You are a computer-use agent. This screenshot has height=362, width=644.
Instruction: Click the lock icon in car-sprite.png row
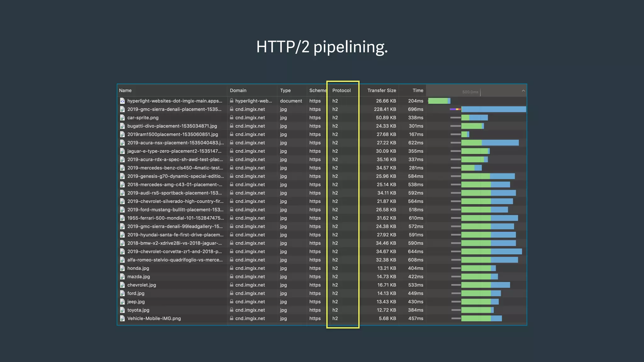(231, 117)
